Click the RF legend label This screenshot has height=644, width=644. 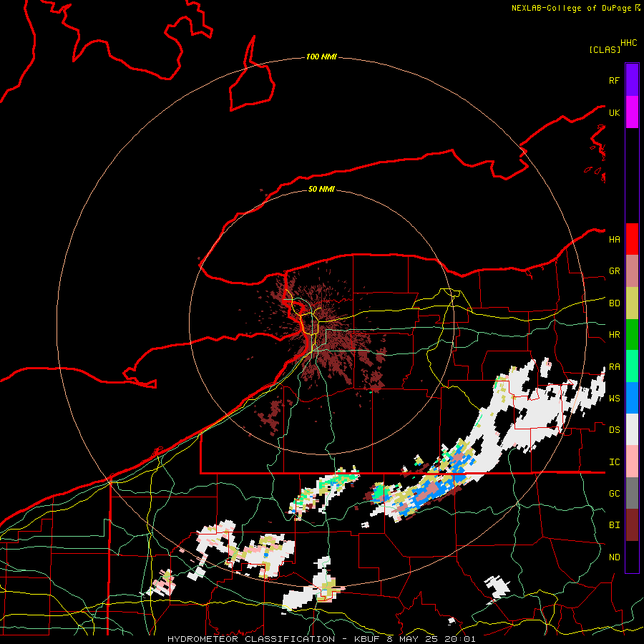[x=614, y=80]
